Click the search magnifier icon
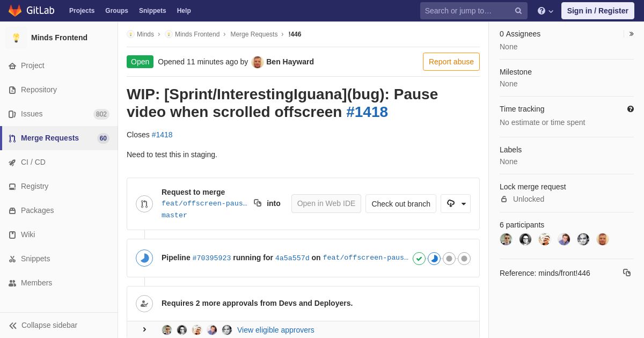This screenshot has height=338, width=644. [x=518, y=11]
